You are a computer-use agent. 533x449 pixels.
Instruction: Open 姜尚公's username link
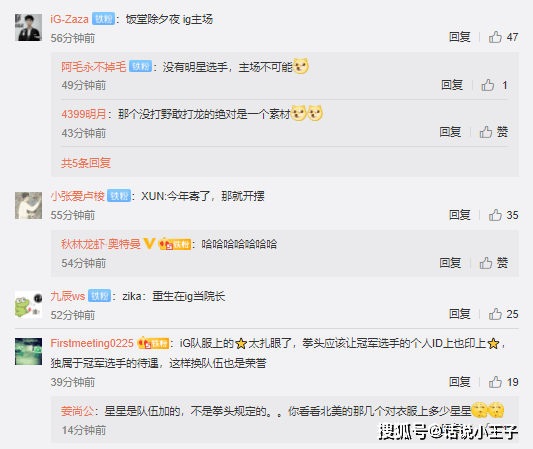[78, 411]
